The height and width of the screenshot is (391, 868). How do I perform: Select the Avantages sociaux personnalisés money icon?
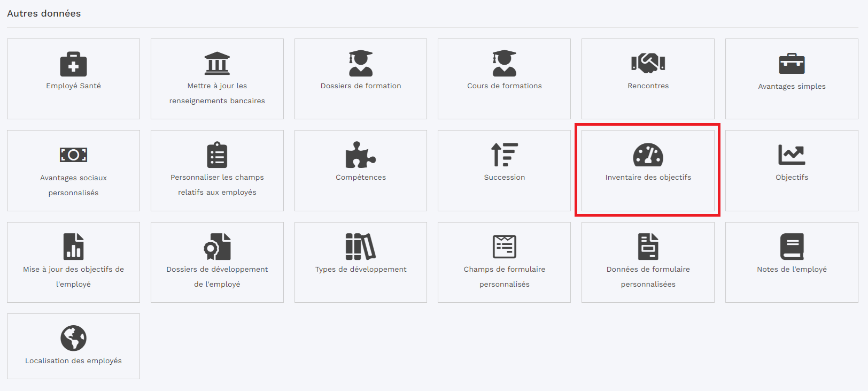(x=73, y=155)
